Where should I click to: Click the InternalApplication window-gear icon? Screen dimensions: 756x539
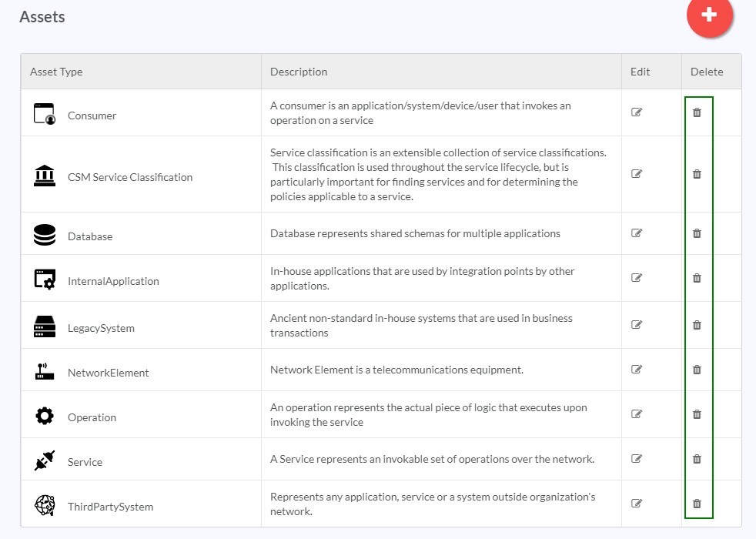coord(45,280)
